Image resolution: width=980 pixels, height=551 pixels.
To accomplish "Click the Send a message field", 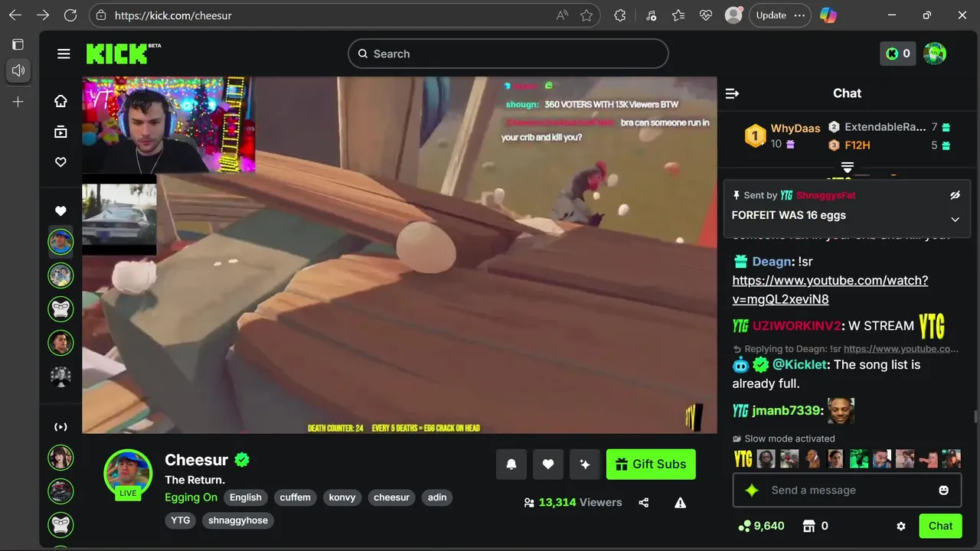I will coord(846,491).
